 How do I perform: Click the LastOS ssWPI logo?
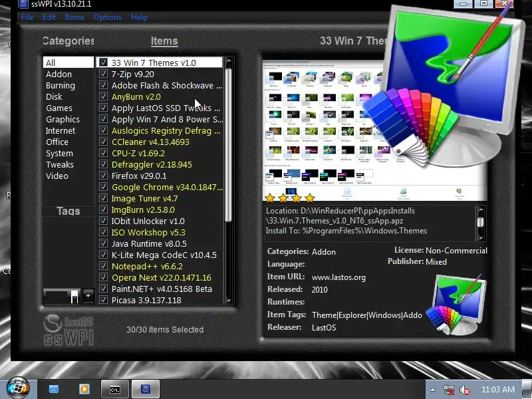[x=68, y=330]
